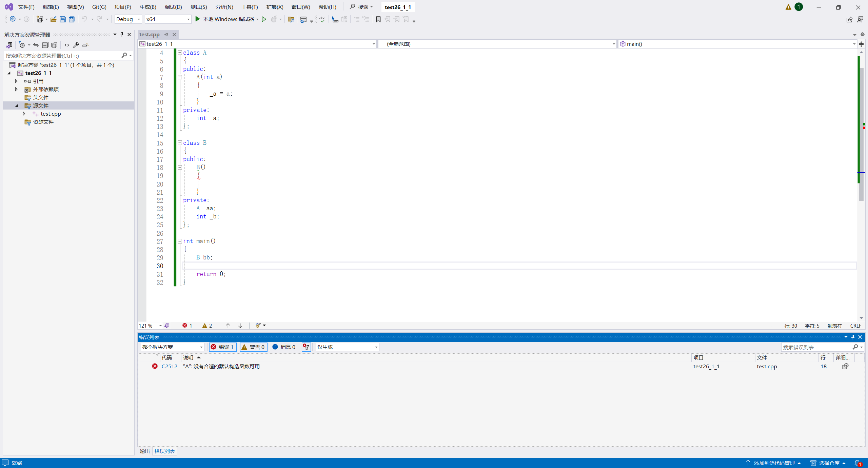Click the notifications bell in status bar
The width and height of the screenshot is (868, 468).
[857, 463]
